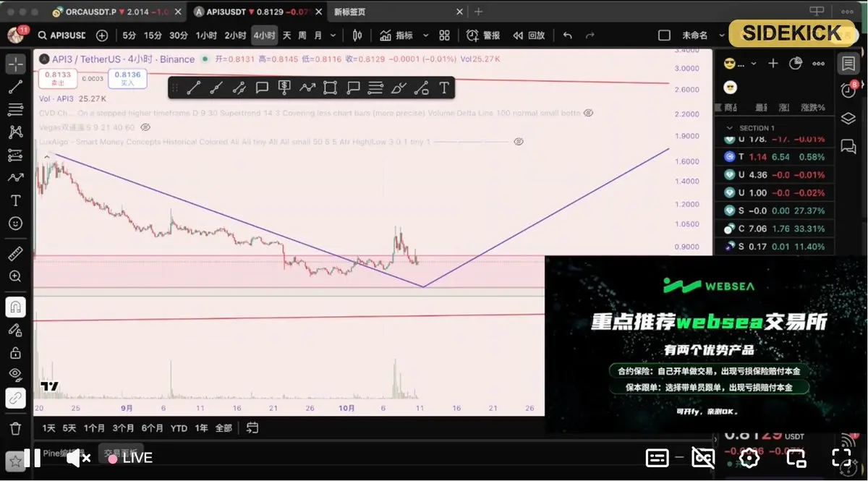
Task: Select the 4小时 timeframe
Action: coord(263,35)
